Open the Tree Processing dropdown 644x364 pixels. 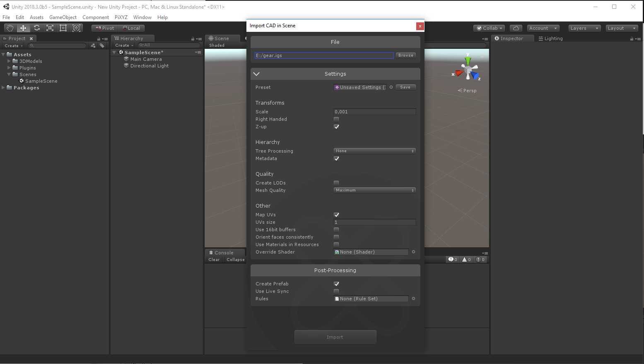pos(375,151)
